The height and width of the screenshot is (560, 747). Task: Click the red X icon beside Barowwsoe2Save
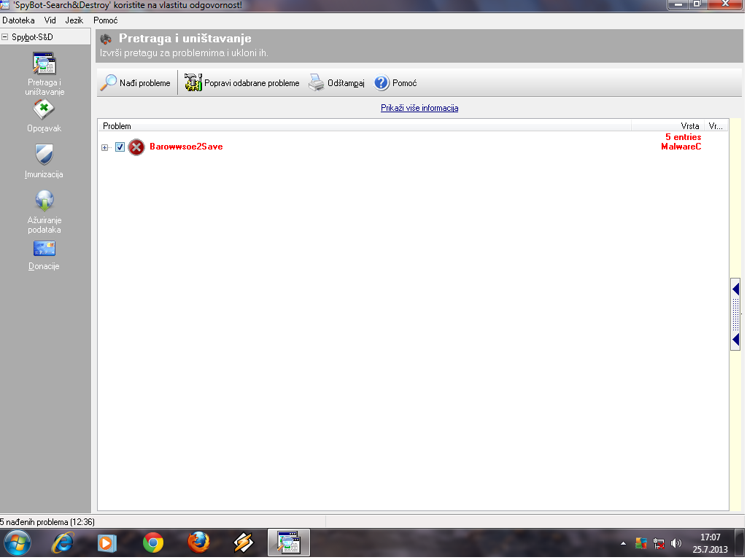click(x=136, y=147)
